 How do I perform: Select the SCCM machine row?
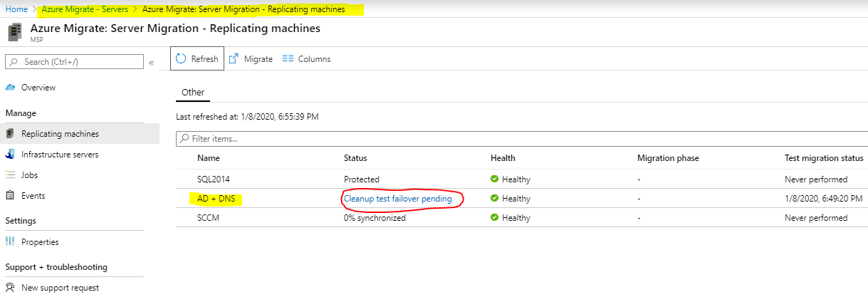click(x=522, y=218)
